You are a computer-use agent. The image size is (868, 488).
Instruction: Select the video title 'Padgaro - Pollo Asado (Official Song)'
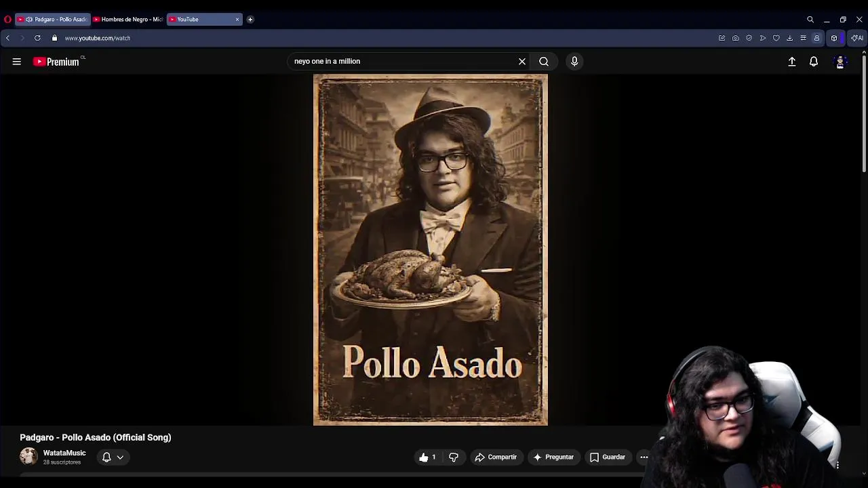(x=96, y=438)
